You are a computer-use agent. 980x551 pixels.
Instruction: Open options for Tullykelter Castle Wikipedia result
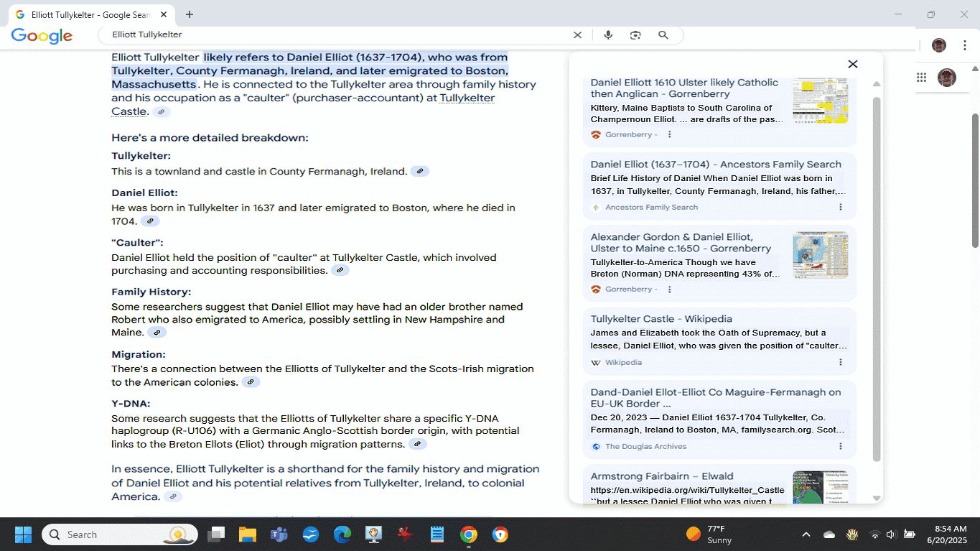841,362
